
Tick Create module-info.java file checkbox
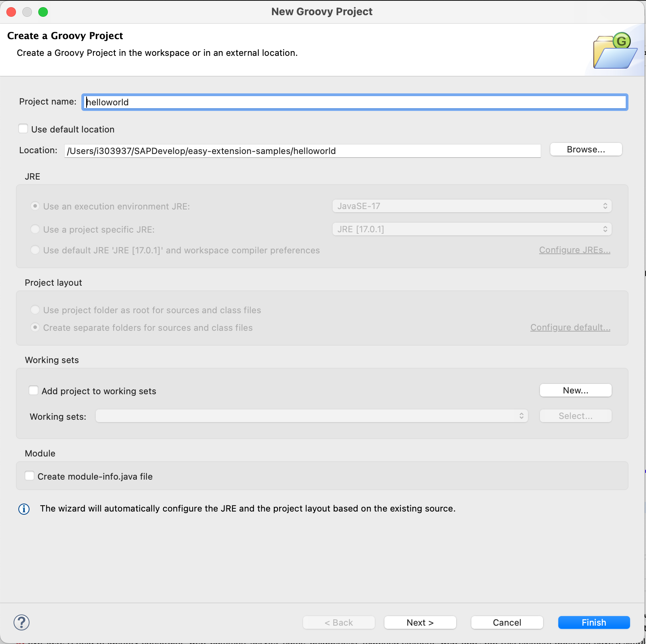click(30, 476)
